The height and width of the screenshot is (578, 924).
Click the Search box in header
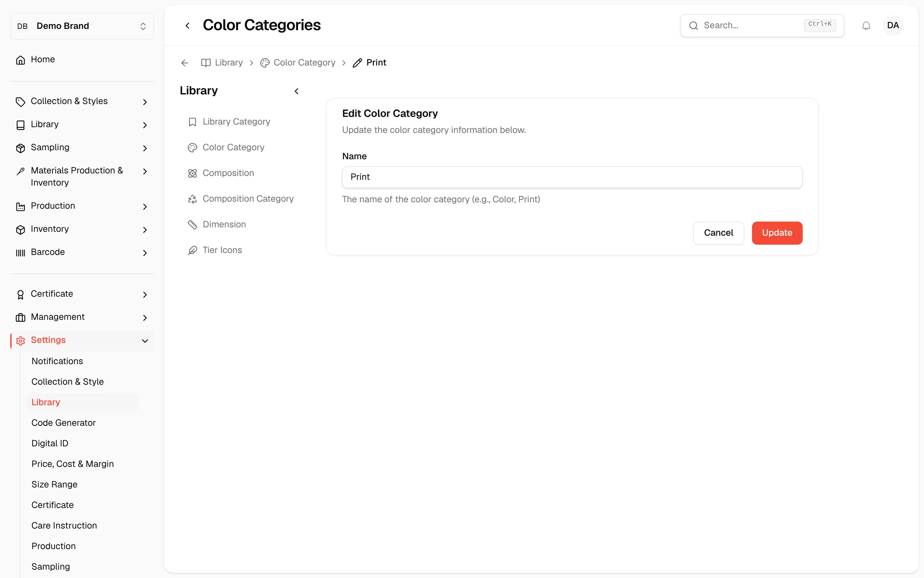pos(762,26)
